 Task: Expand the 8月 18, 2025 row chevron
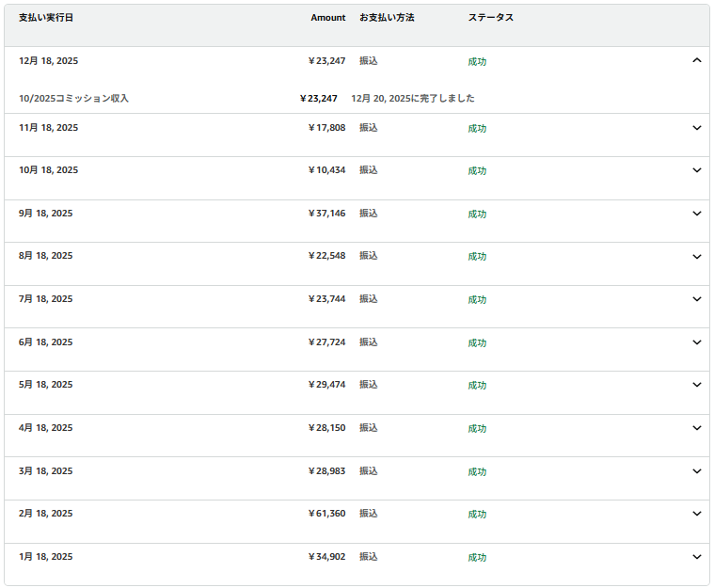[696, 256]
